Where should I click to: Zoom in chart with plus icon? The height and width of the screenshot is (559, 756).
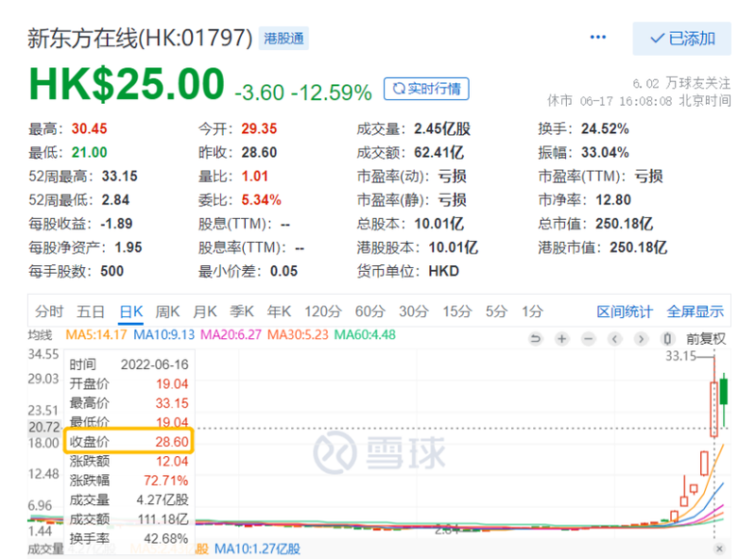(561, 339)
